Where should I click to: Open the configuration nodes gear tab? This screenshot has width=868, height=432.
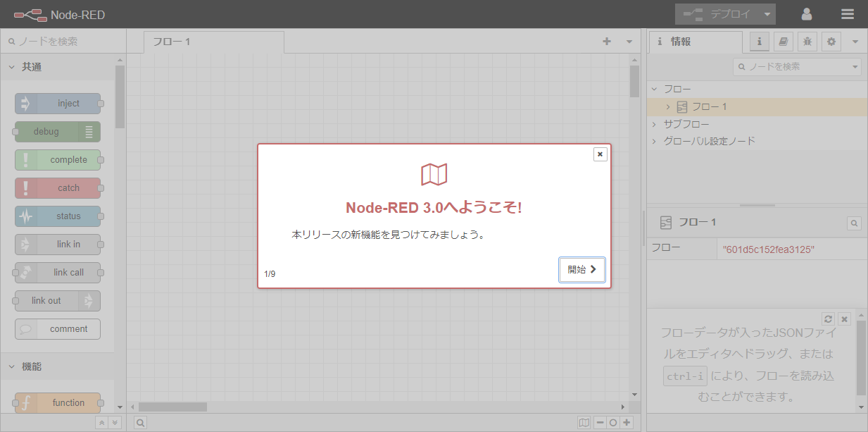pyautogui.click(x=831, y=42)
